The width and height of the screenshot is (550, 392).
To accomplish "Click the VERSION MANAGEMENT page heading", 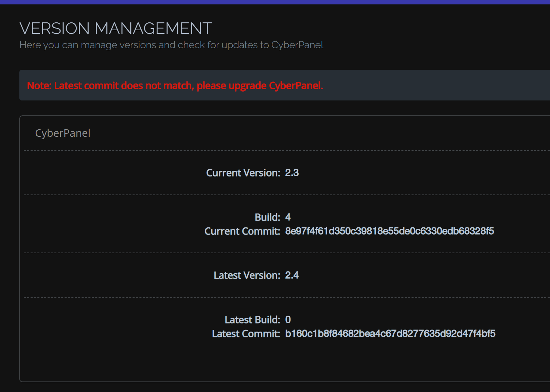I will [x=116, y=28].
